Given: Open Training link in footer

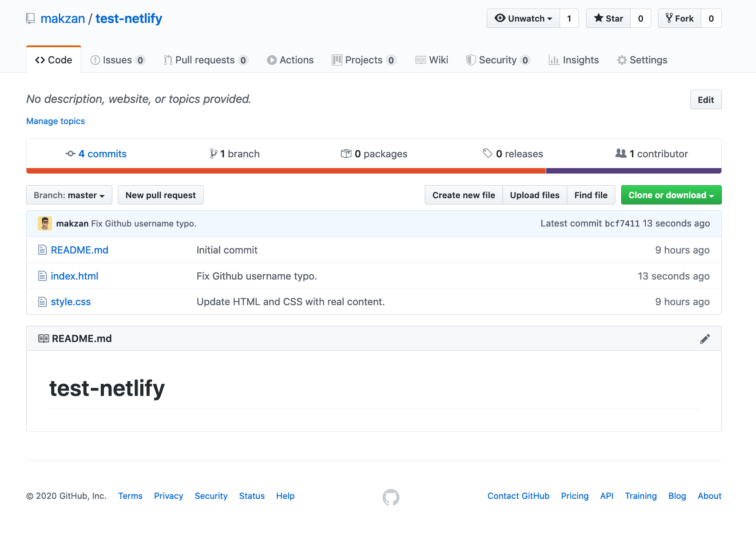Looking at the screenshot, I should point(641,496).
